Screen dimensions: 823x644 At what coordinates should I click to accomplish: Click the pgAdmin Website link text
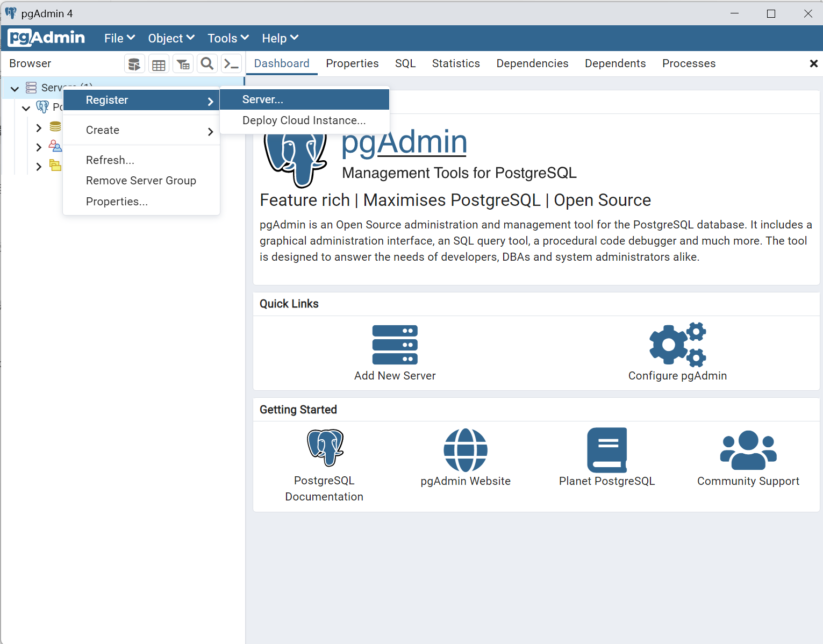[x=466, y=481]
